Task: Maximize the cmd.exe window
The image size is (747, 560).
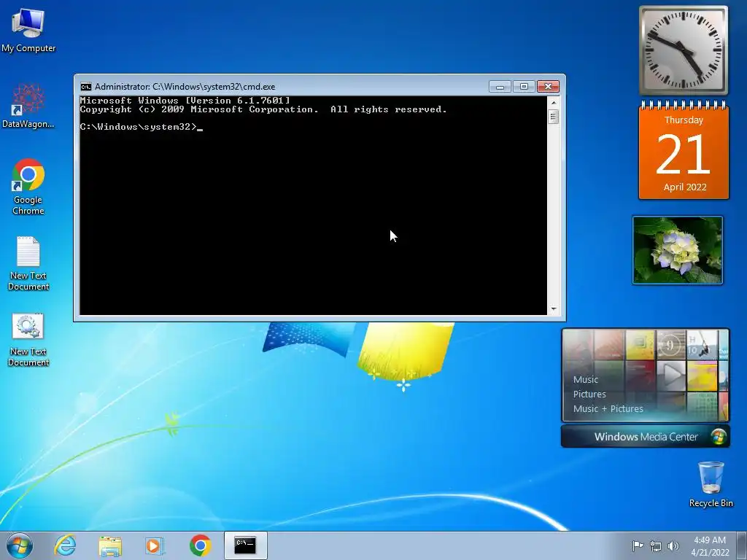Action: click(524, 87)
